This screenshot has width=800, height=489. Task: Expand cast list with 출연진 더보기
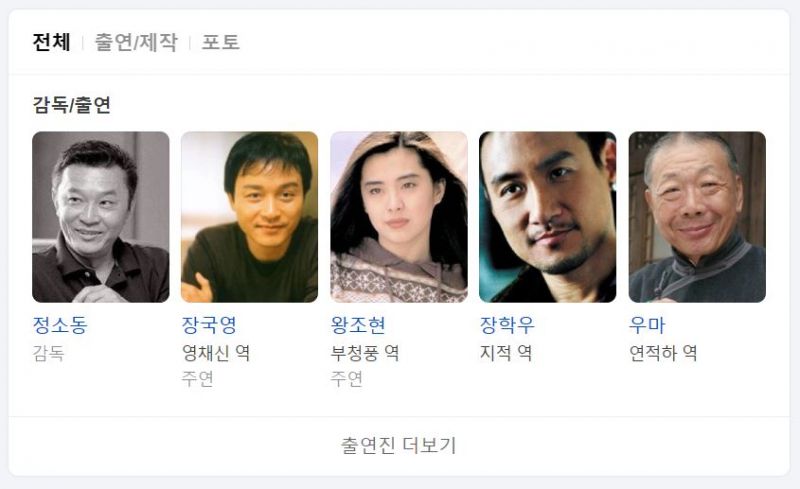pyautogui.click(x=399, y=446)
